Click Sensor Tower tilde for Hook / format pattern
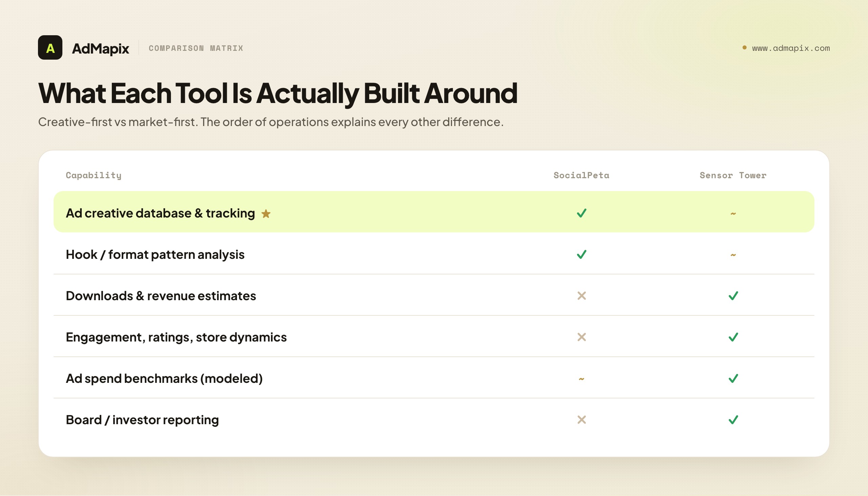868x496 pixels. click(x=733, y=255)
